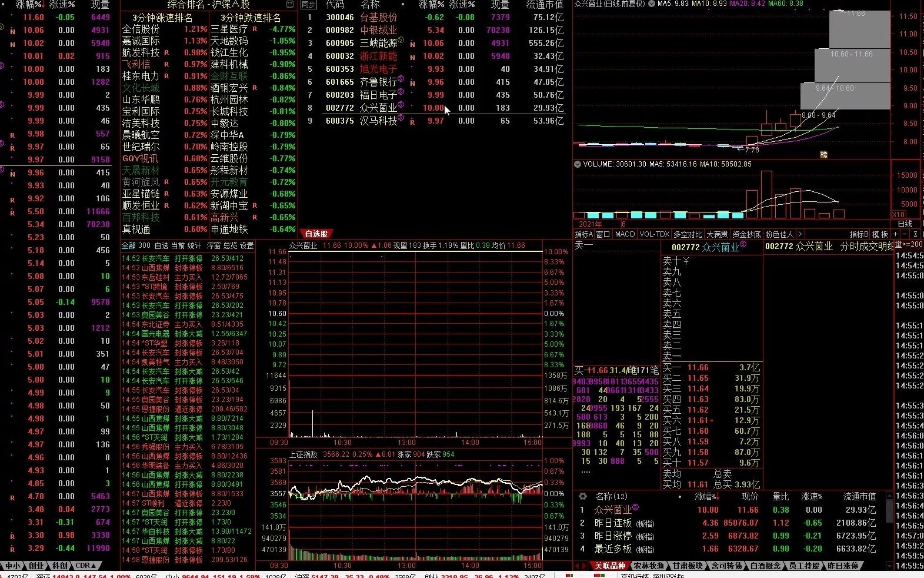Image resolution: width=924 pixels, height=578 pixels.
Task: Click the X10 scale label on volume axis
Action: (x=899, y=215)
